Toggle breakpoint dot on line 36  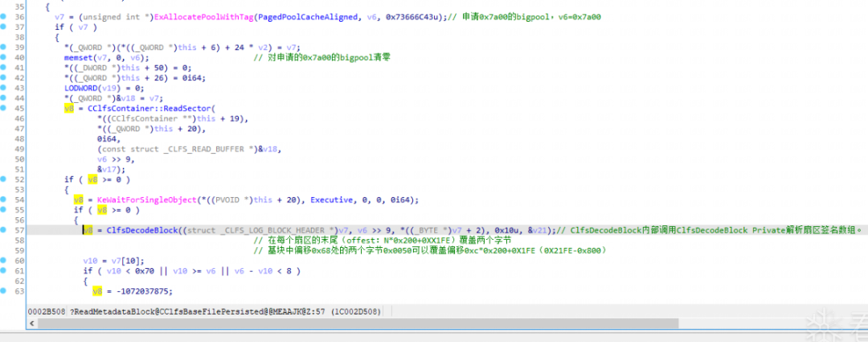[5, 17]
